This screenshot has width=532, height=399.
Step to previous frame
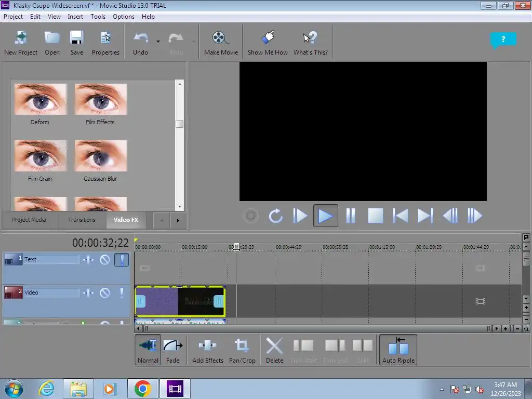point(450,216)
